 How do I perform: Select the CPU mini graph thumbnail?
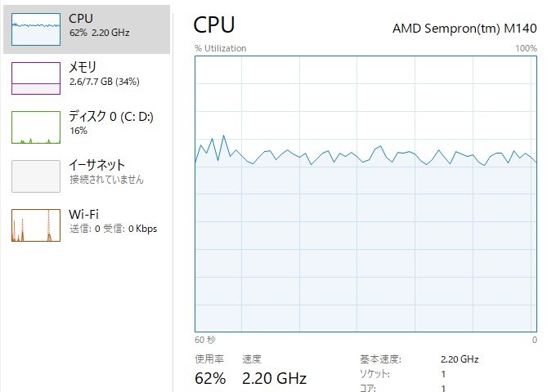click(36, 29)
